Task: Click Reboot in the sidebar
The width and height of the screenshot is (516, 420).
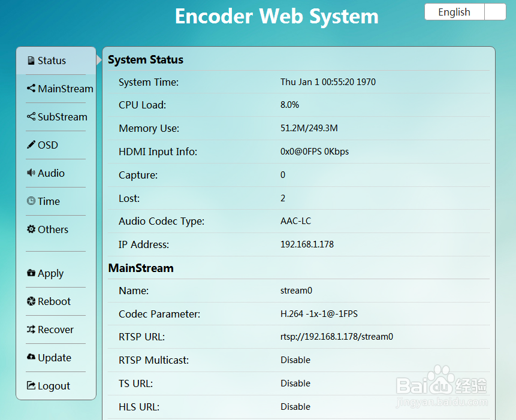Action: coord(56,301)
